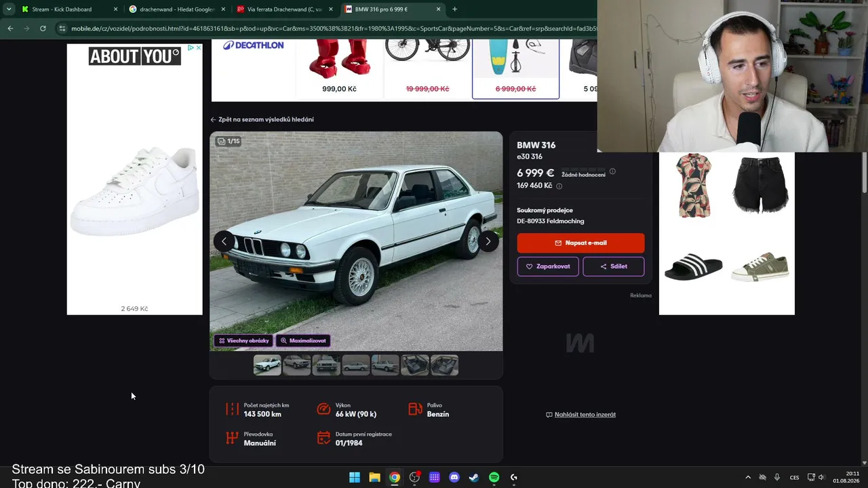This screenshot has height=488, width=868.
Task: Reload the page in Chrome
Action: pyautogui.click(x=43, y=28)
